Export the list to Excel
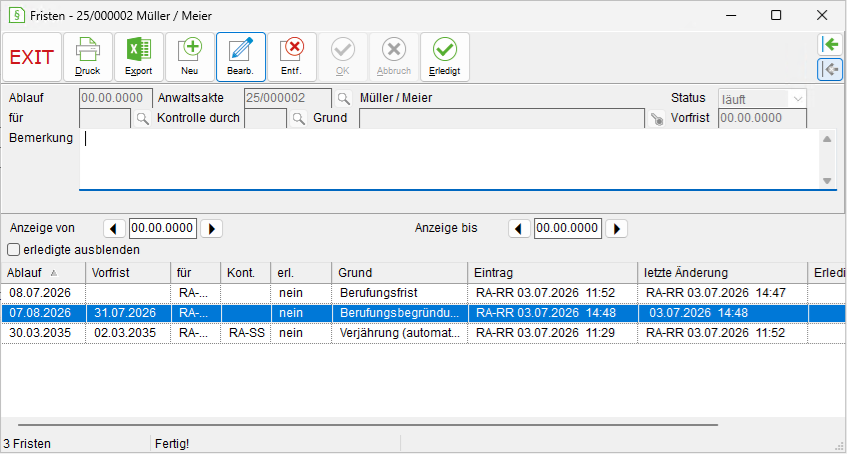Image resolution: width=847 pixels, height=454 pixels. (x=138, y=57)
